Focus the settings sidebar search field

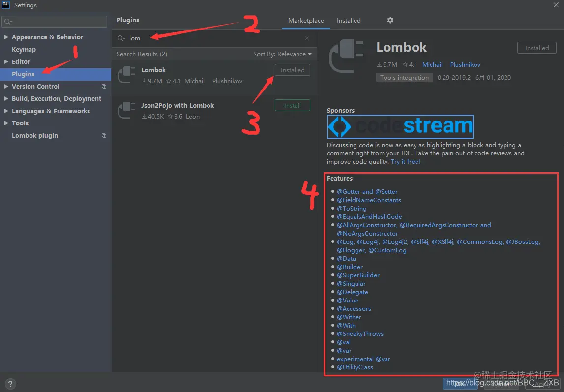pyautogui.click(x=54, y=22)
